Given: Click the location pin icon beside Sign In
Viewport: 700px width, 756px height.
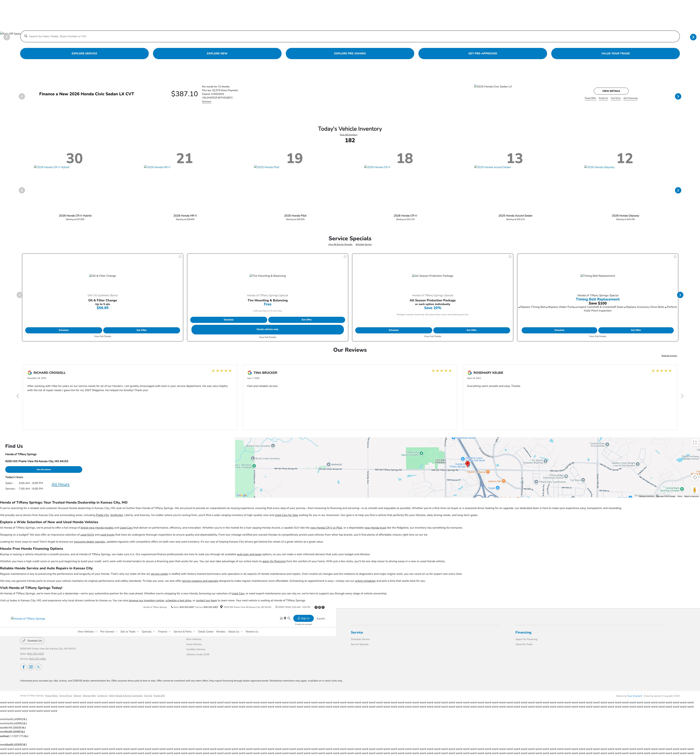Looking at the screenshot, I should point(285,618).
